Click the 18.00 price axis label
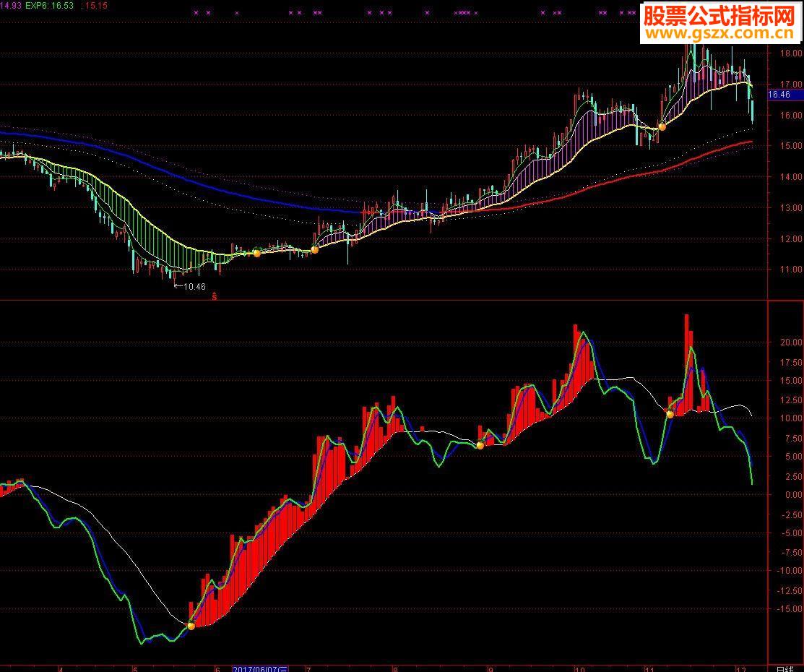Viewport: 804px width, 672px height. point(790,53)
